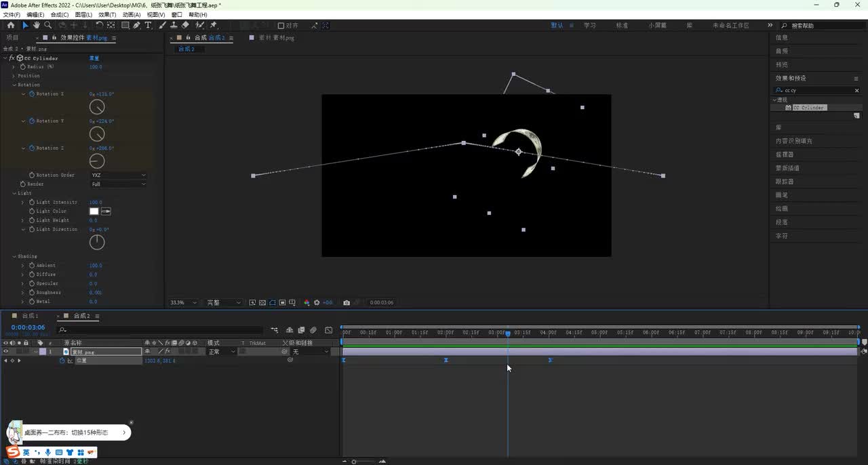This screenshot has height=465, width=868.
Task: Open the 预览 panel on the right
Action: 782,64
